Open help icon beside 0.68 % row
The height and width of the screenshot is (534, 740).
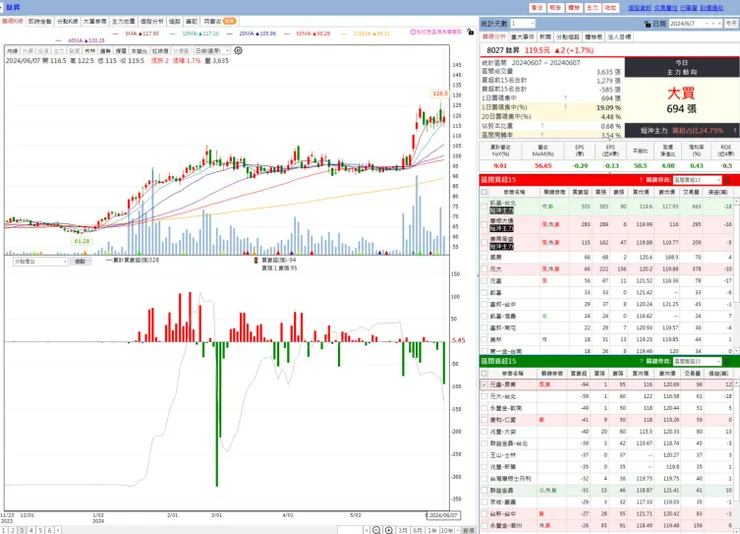click(x=542, y=125)
